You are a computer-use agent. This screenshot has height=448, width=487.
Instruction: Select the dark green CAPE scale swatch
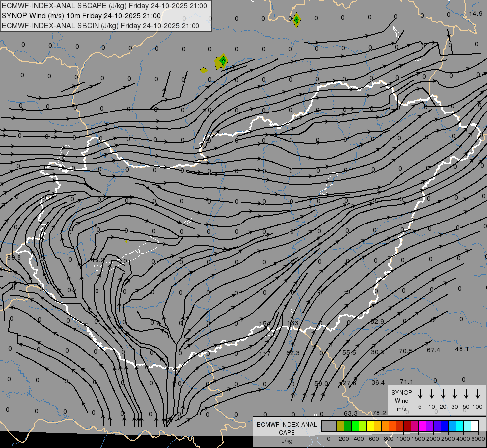point(348,426)
